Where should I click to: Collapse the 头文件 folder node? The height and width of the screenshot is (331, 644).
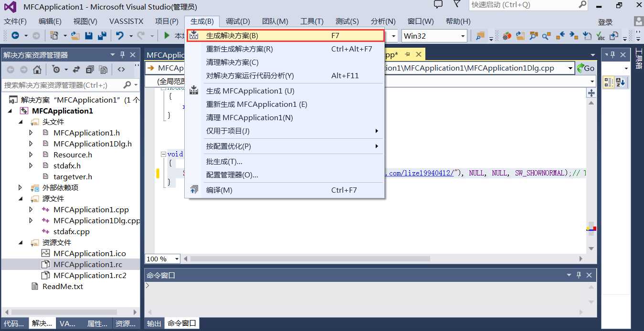point(21,122)
